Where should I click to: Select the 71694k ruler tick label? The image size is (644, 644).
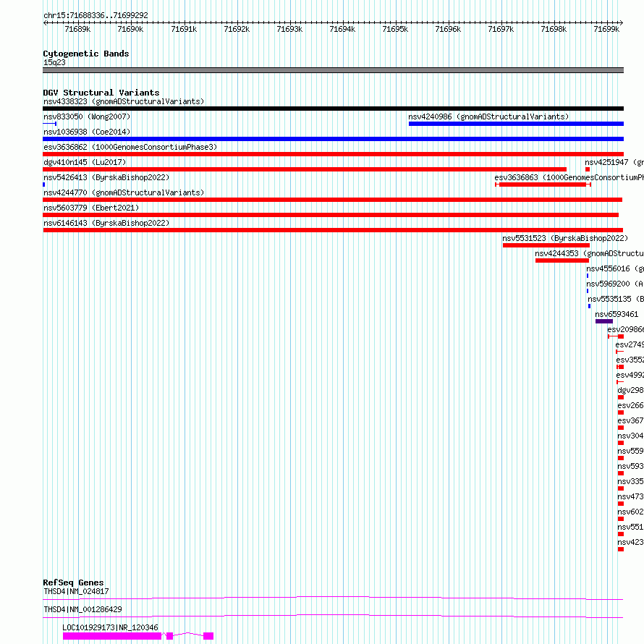(x=342, y=29)
